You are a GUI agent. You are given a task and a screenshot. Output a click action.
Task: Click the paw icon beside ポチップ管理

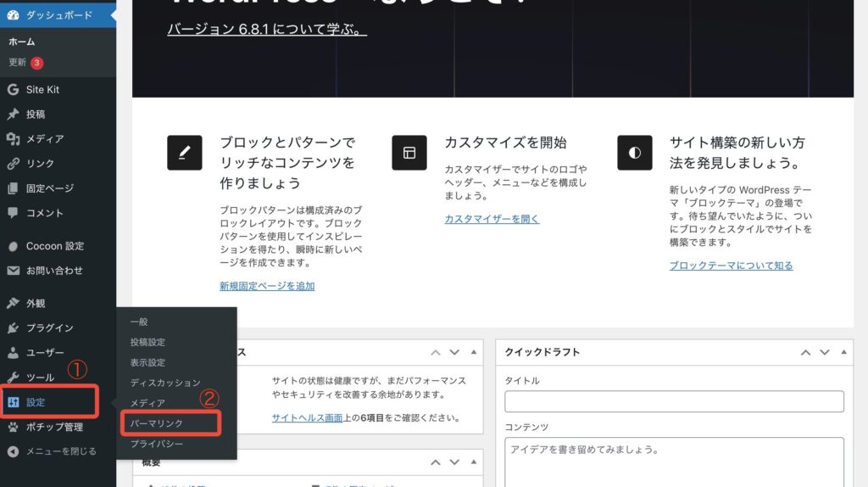[13, 427]
